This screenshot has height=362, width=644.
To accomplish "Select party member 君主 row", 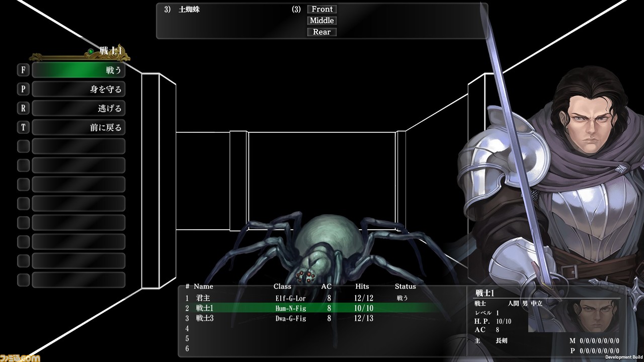I will (x=312, y=298).
